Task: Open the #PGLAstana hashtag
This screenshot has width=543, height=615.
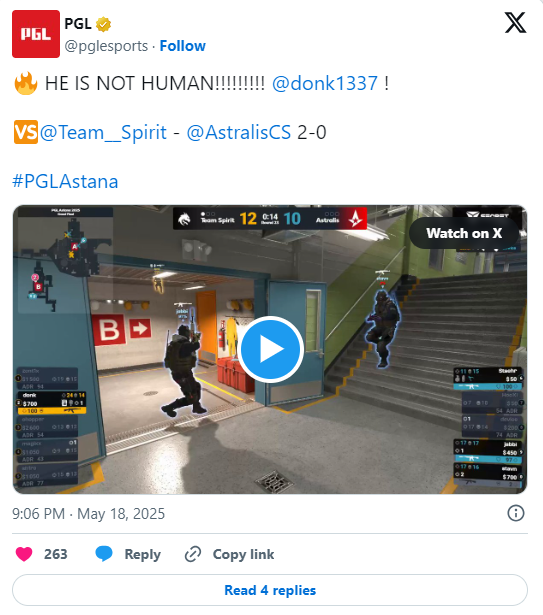Action: tap(65, 181)
